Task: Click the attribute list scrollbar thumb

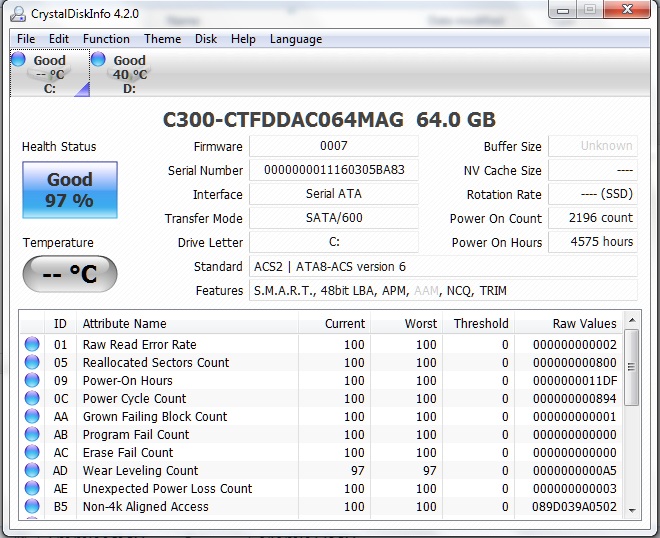Action: pyautogui.click(x=632, y=368)
